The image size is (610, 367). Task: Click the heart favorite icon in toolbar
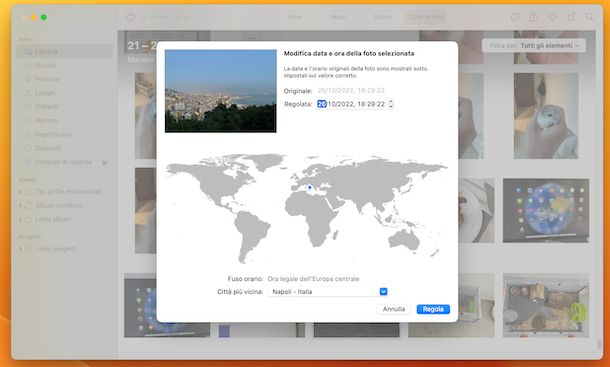pyautogui.click(x=552, y=17)
